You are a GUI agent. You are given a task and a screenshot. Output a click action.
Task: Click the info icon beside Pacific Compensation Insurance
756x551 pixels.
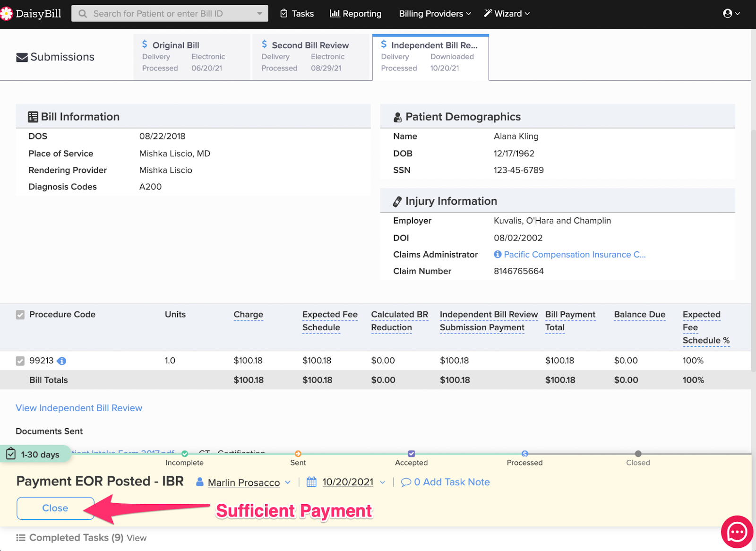point(497,254)
